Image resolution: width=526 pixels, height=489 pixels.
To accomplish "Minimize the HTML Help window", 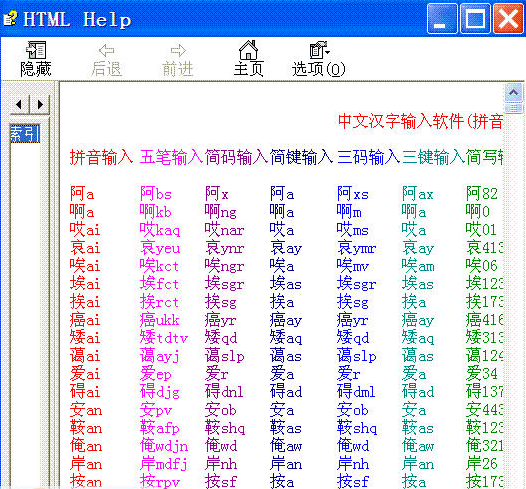I will point(442,18).
